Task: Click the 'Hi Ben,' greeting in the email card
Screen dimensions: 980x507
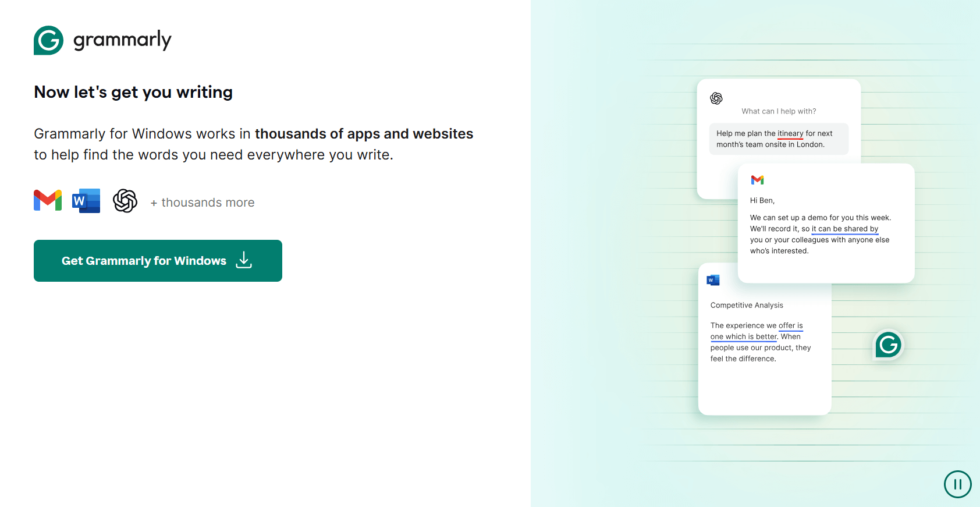Action: click(x=762, y=200)
